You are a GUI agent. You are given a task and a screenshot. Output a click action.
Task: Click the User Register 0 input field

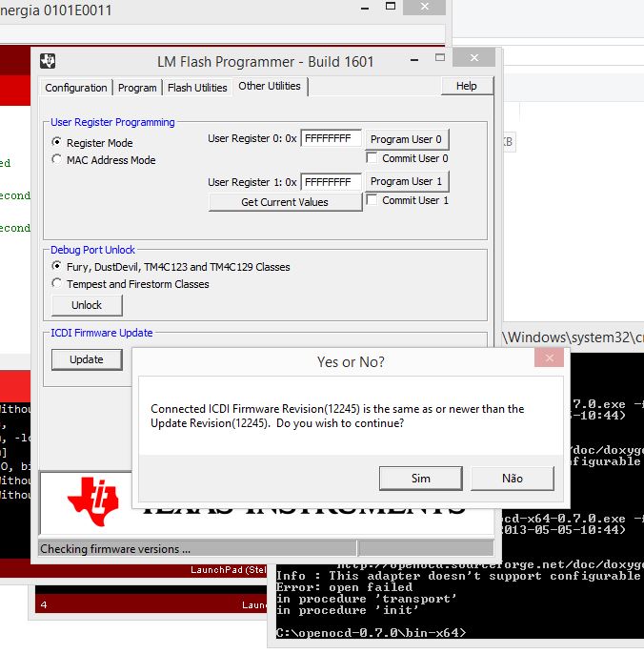click(331, 138)
